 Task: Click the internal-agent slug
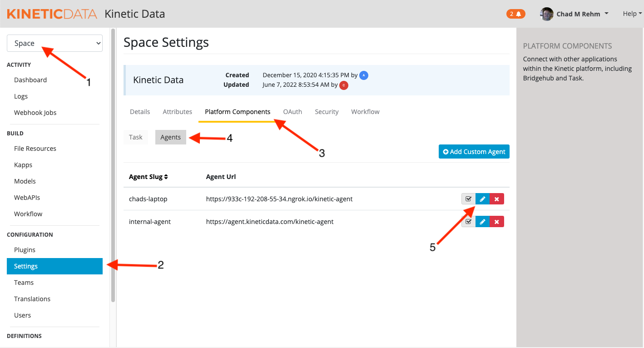coord(150,222)
